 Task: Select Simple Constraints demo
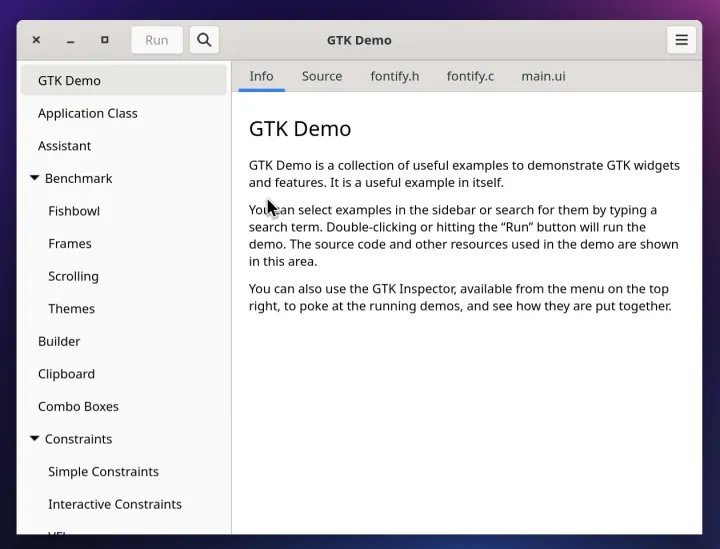click(124, 472)
